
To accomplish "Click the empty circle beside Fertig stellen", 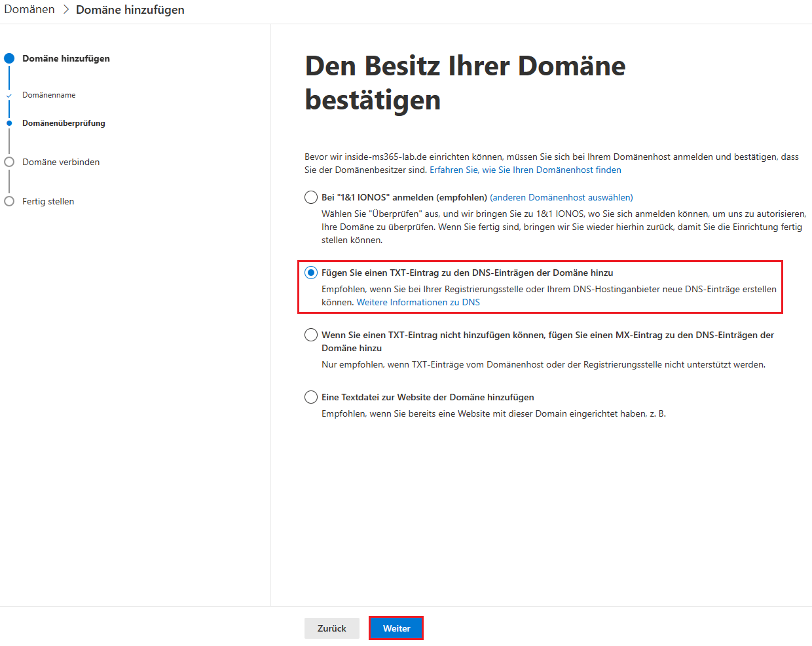I will tap(9, 201).
